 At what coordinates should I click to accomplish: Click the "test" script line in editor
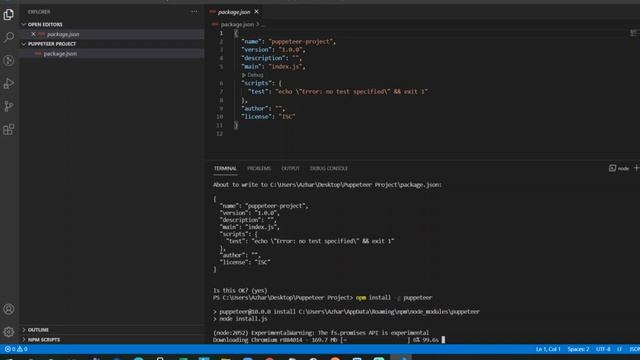(x=338, y=91)
